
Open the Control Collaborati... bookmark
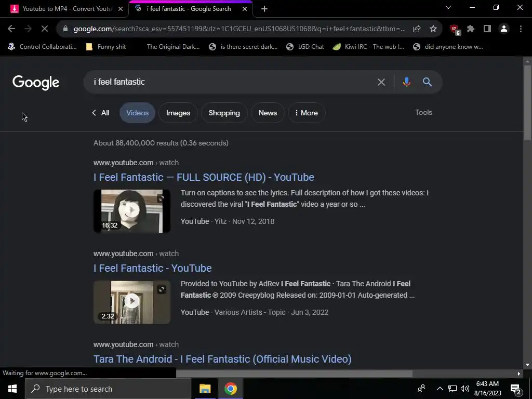[x=42, y=47]
